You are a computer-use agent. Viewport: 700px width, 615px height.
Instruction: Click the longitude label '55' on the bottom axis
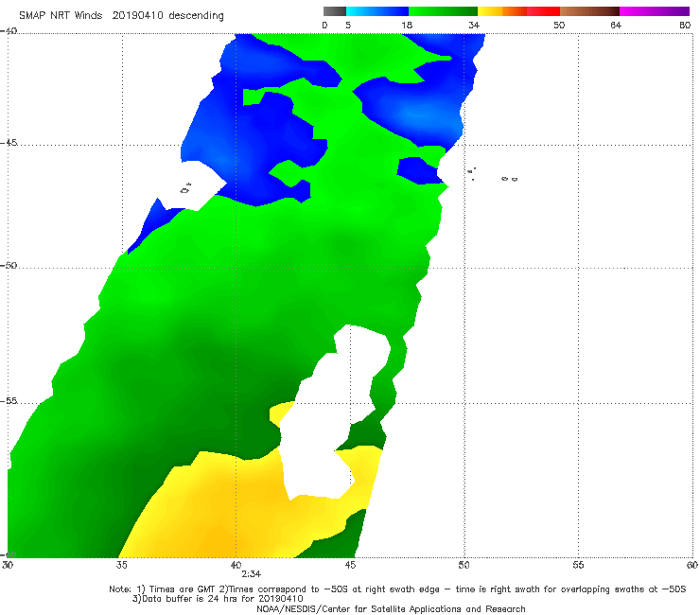(578, 565)
